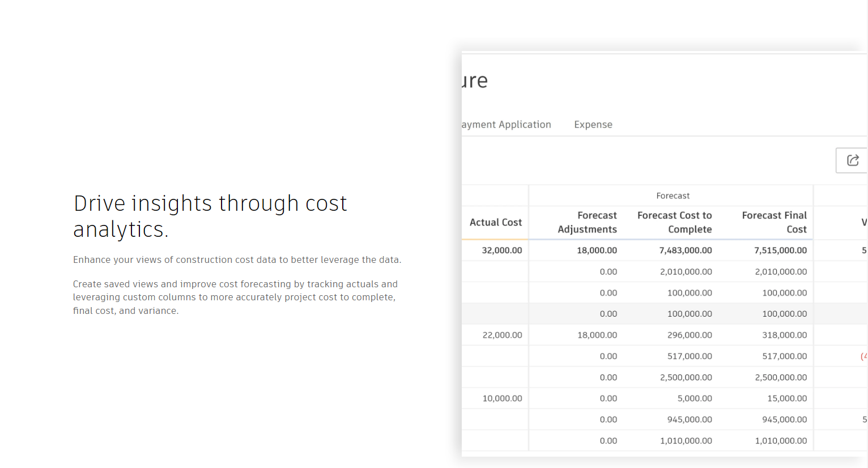Click the 517,000.00 final cost cell

pyautogui.click(x=785, y=356)
